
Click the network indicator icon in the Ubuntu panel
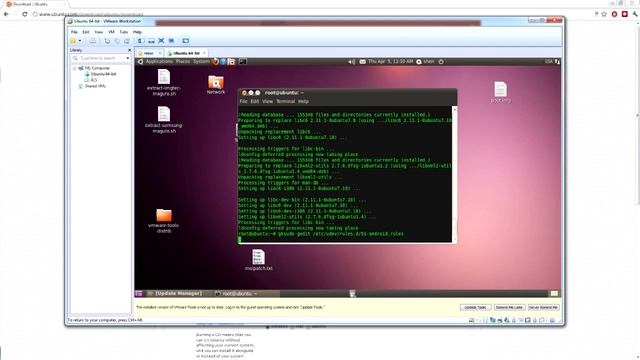click(x=557, y=62)
